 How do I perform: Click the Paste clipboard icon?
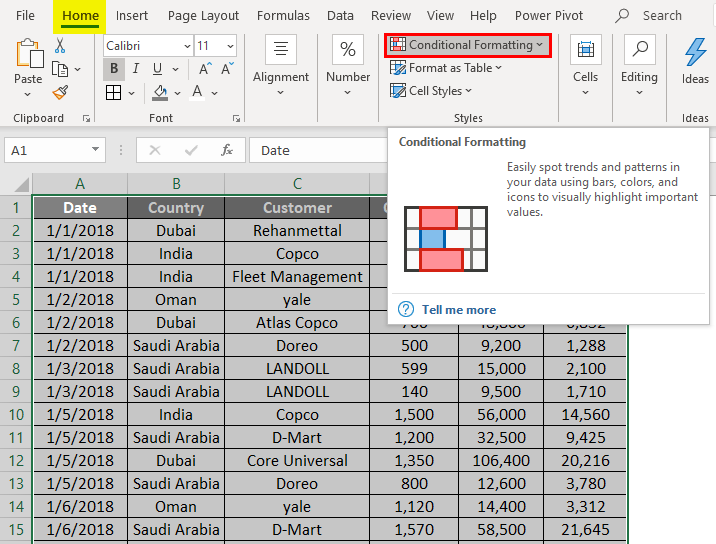click(x=29, y=54)
